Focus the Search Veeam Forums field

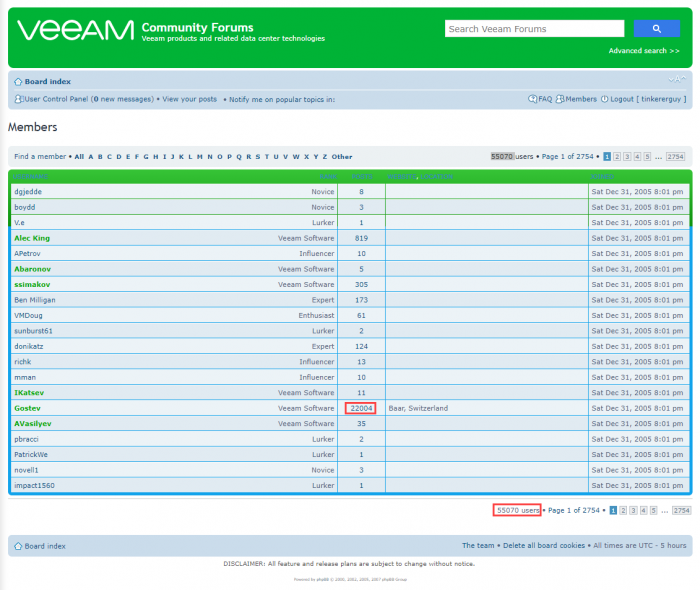click(x=534, y=29)
